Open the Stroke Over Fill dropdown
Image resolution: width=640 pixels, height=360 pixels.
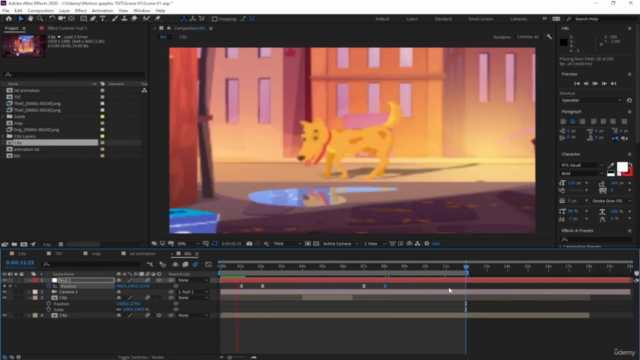tap(610, 201)
